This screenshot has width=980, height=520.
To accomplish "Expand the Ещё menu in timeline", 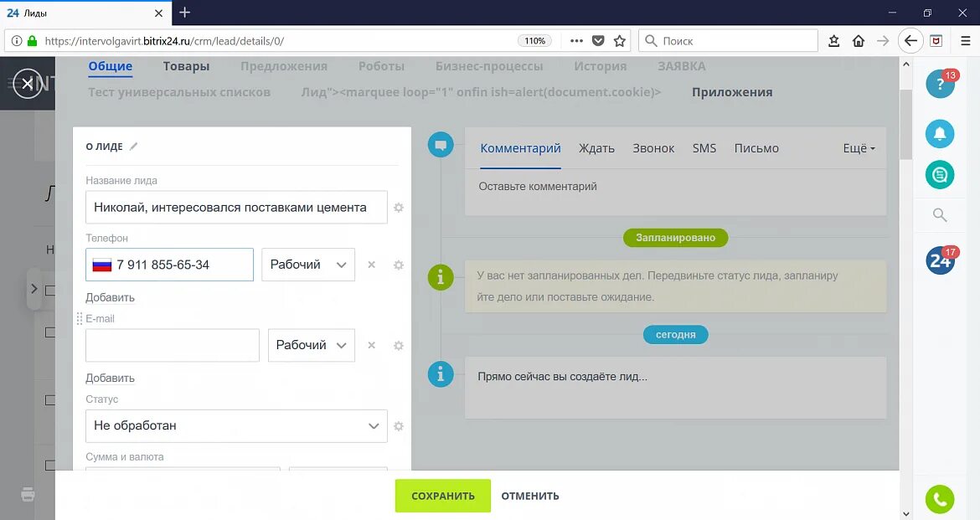I will point(859,148).
